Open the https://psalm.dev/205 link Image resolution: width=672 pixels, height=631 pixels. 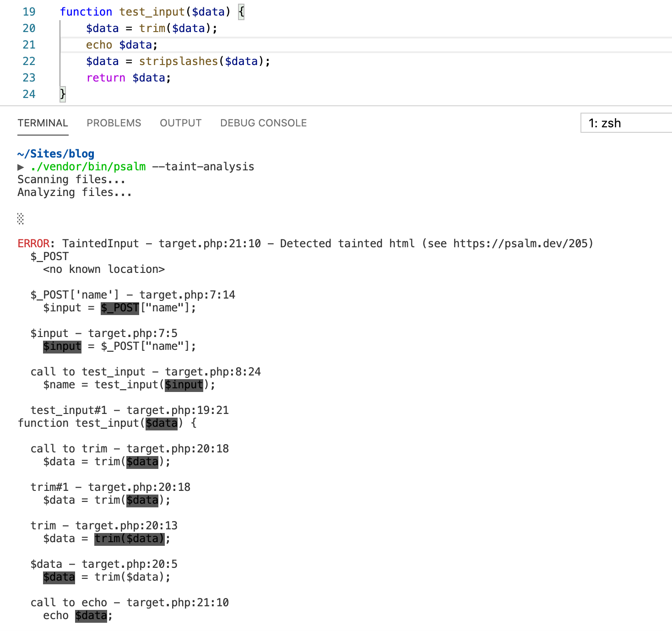(520, 243)
